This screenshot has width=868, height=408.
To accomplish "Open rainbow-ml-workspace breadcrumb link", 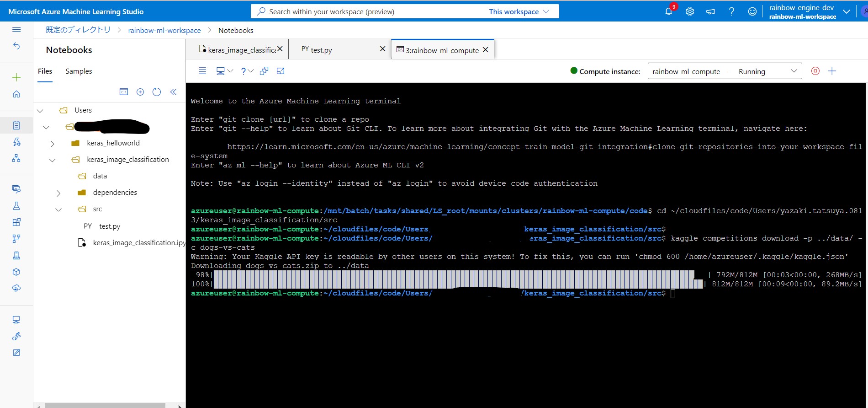I will coord(164,30).
